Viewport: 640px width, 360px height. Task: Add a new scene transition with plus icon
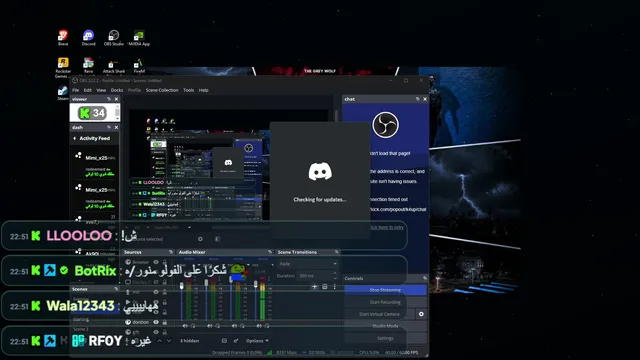(315, 287)
